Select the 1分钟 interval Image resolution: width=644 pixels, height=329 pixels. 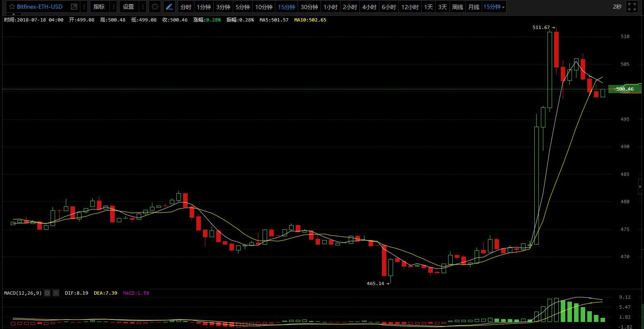click(x=204, y=7)
